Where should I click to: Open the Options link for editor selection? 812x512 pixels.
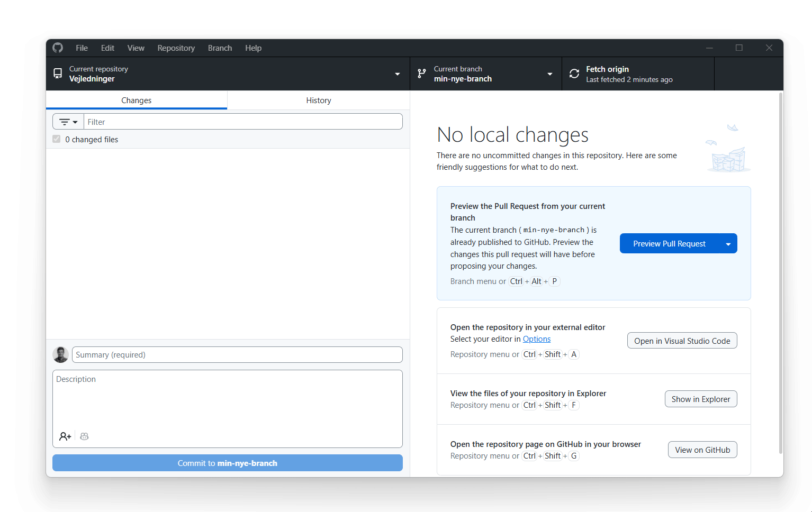[x=536, y=339]
